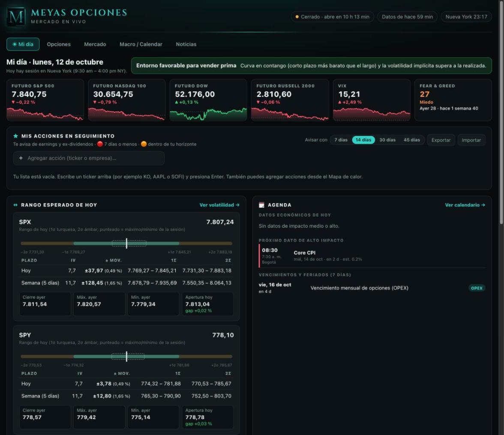Click the plus icon in Agregar acción field

click(x=21, y=158)
